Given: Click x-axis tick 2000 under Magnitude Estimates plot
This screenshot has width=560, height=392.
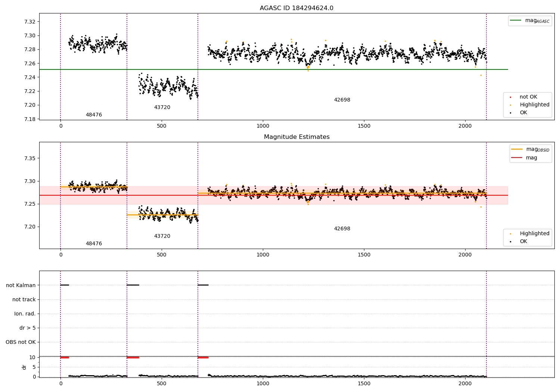Looking at the screenshot, I should (465, 255).
